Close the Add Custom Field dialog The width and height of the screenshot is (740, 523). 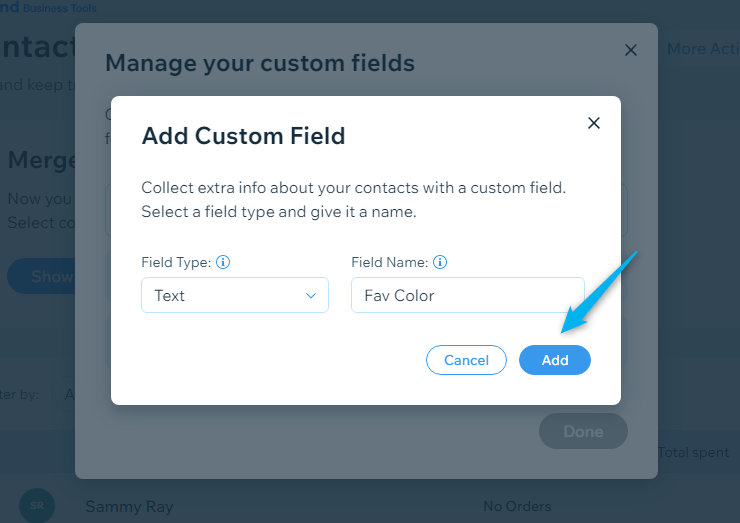point(594,123)
